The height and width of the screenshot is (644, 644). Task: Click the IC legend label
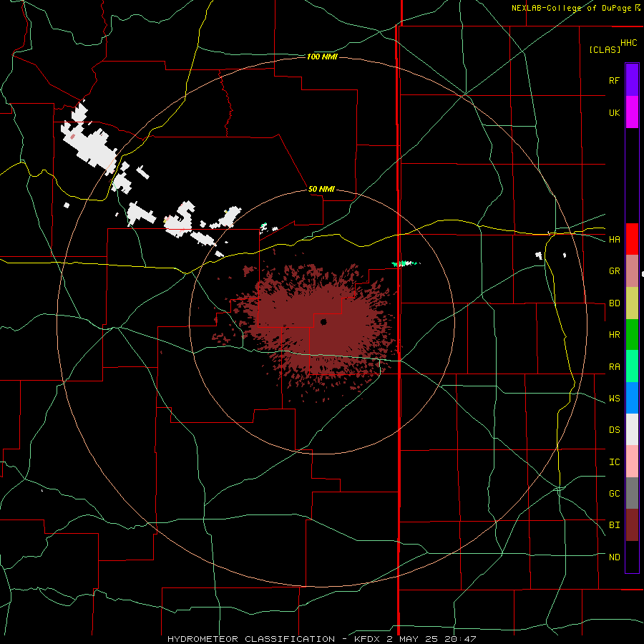coord(614,462)
